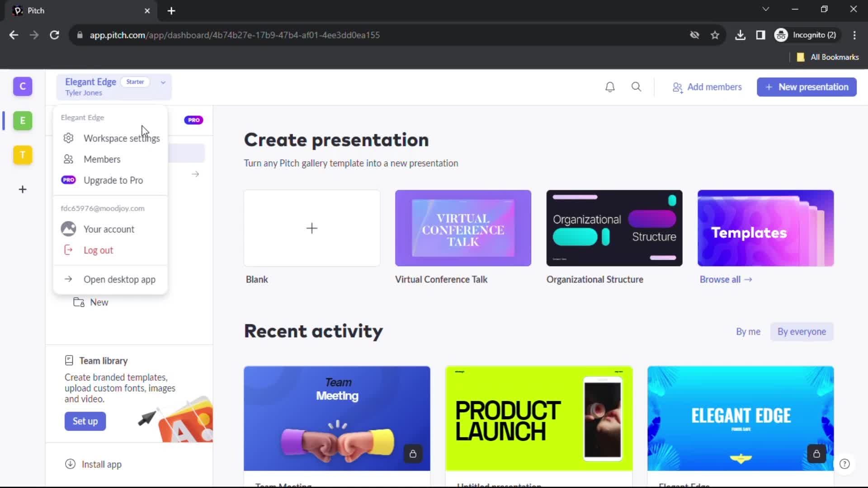The image size is (868, 488).
Task: Open help question mark icon
Action: (844, 464)
